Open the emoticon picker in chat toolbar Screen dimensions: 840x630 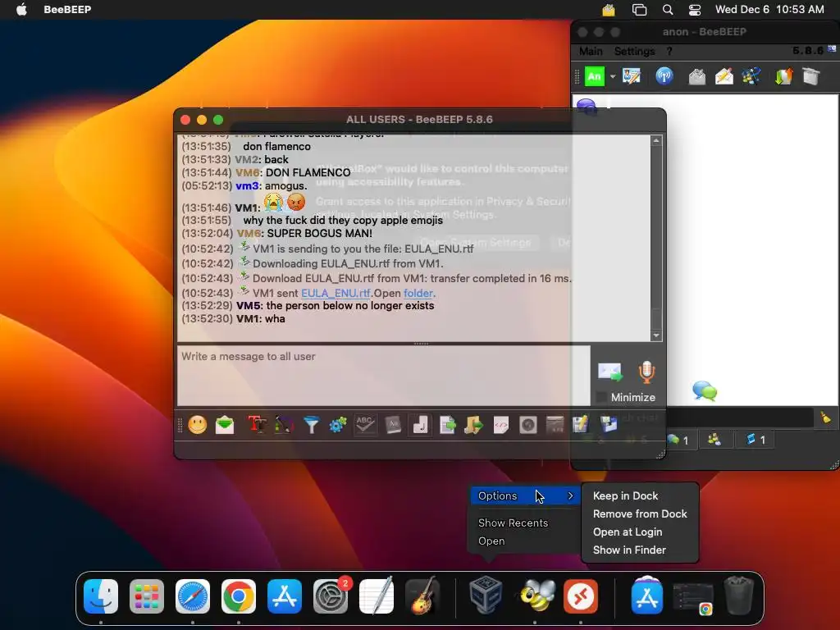point(197,426)
